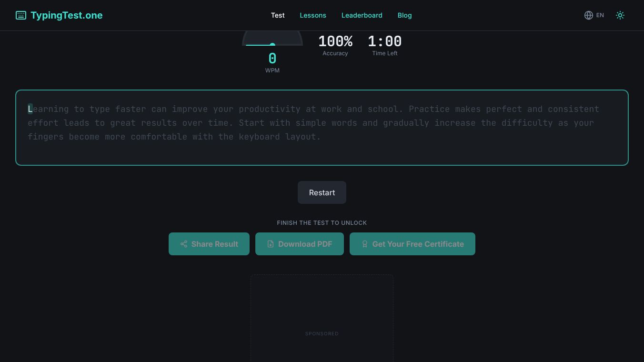Click the Restart button
Image resolution: width=644 pixels, height=362 pixels.
(x=322, y=192)
